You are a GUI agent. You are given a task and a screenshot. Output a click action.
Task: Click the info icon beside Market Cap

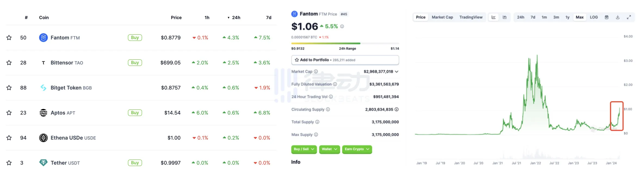tap(316, 71)
